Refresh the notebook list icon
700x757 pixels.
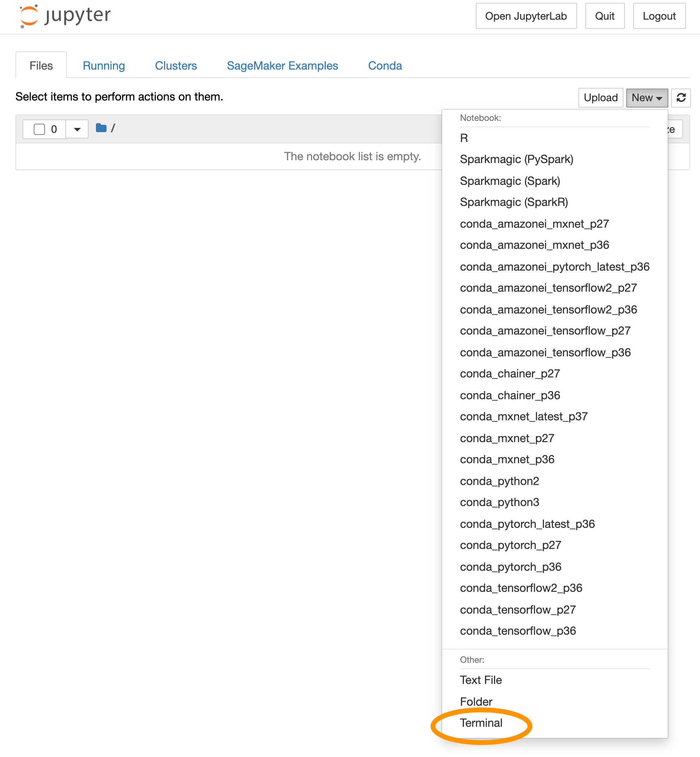[681, 98]
